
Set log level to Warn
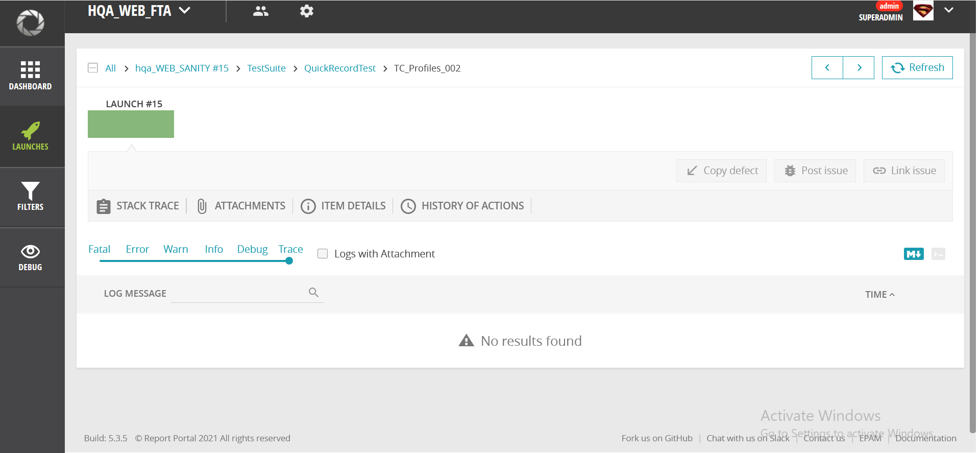click(x=176, y=249)
